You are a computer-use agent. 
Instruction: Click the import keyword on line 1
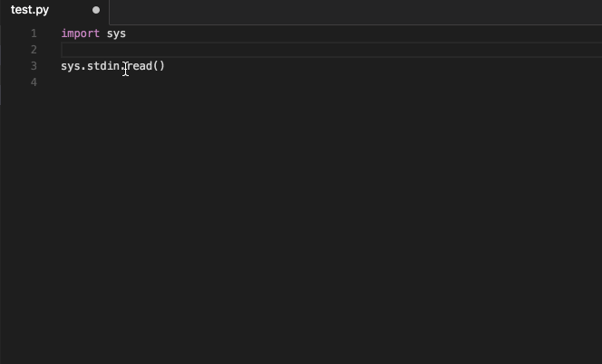[x=81, y=34]
